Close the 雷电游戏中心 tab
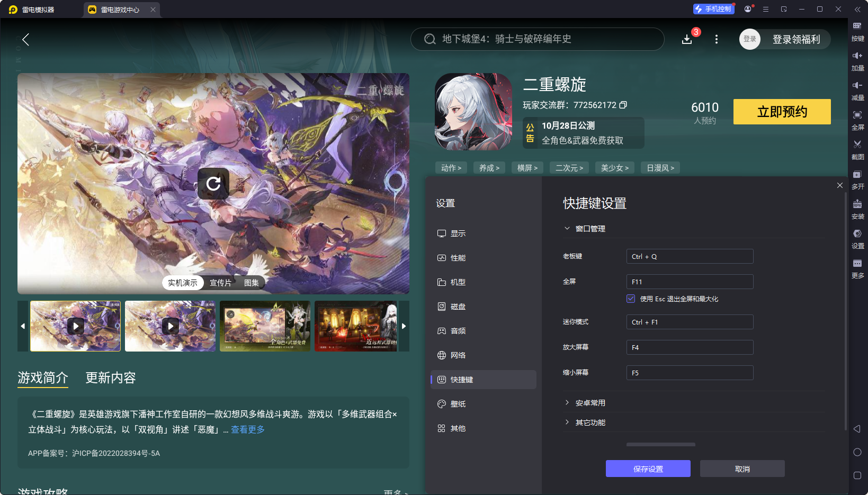868x495 pixels. pos(153,10)
